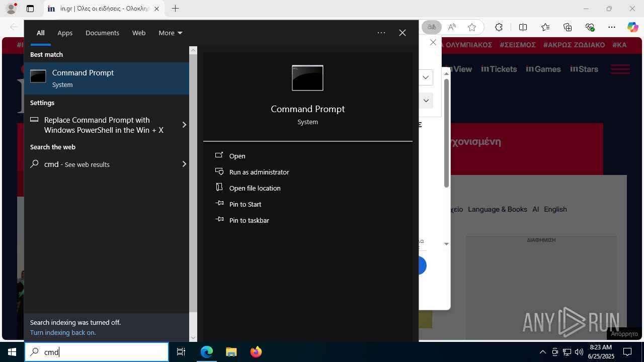Open Task View from the taskbar
This screenshot has height=362, width=644.
click(181, 352)
